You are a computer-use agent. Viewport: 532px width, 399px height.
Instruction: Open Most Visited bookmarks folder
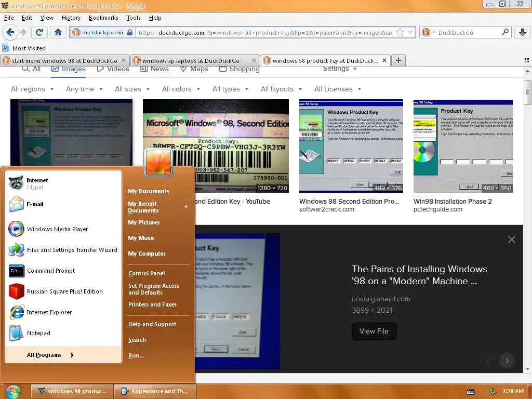[x=24, y=48]
